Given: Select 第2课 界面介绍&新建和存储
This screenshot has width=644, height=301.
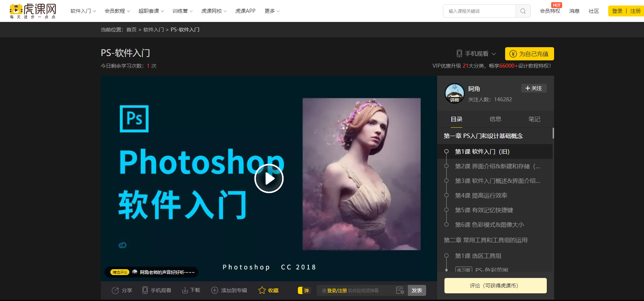Looking at the screenshot, I should tap(495, 166).
